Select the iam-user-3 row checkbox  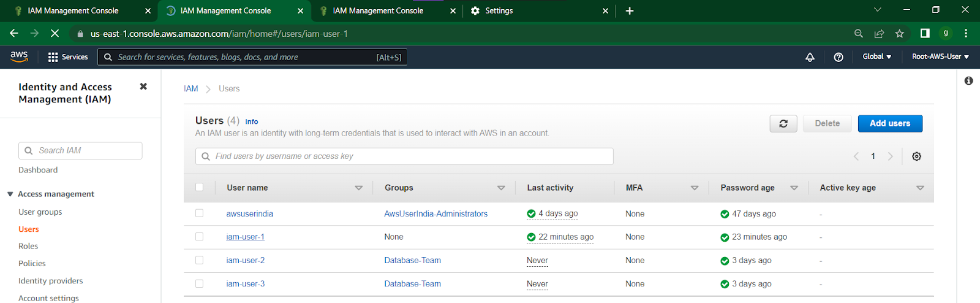pos(199,283)
